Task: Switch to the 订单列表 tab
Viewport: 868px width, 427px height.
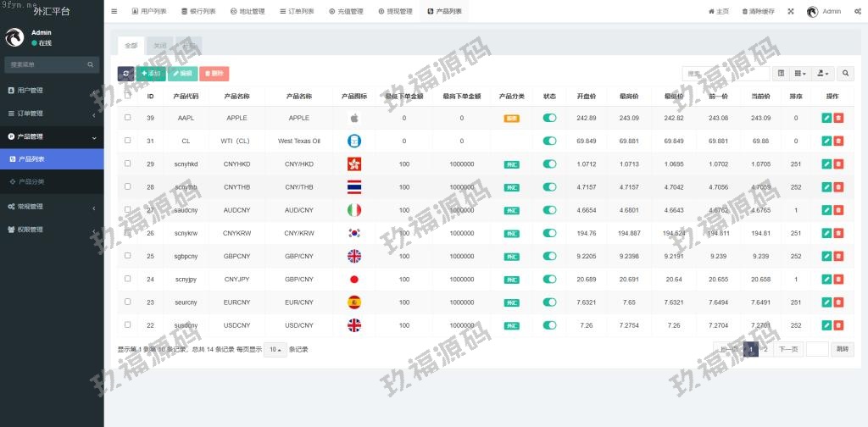Action: tap(296, 11)
